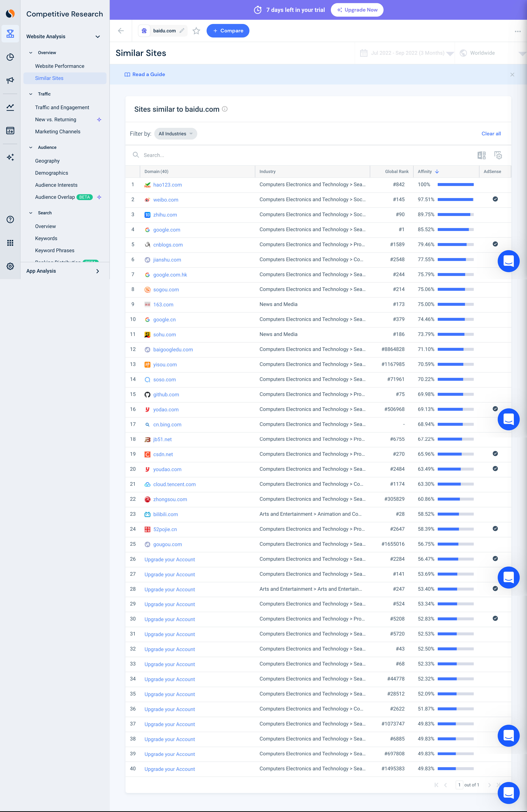Edit the baidu.com domain pencil icon
Screen dimensions: 527x812
coord(182,31)
